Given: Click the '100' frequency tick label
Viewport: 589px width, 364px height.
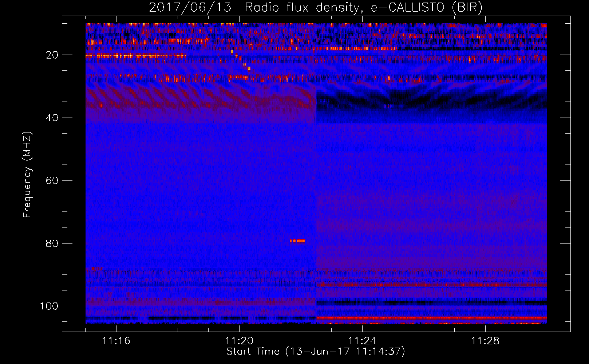Looking at the screenshot, I should tap(49, 306).
